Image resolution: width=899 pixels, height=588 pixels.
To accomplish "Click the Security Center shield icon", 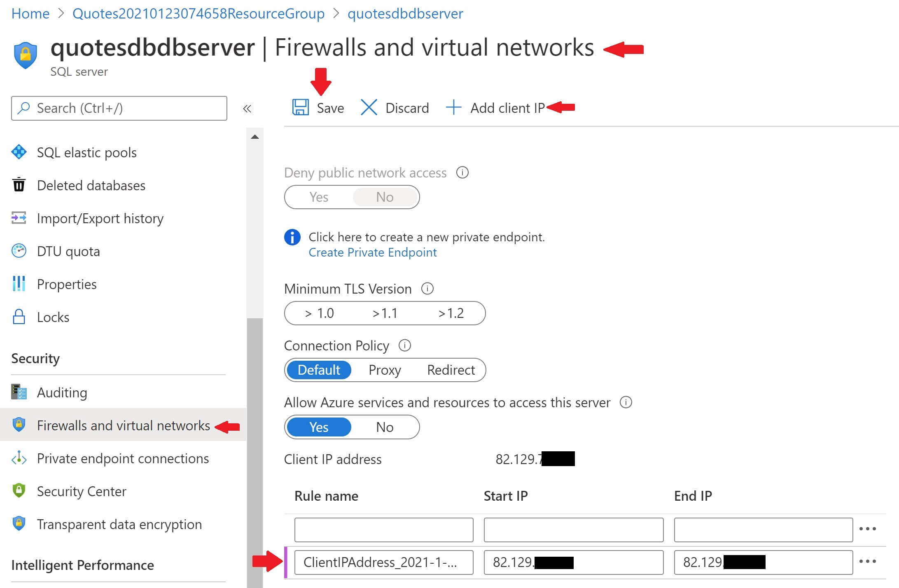I will click(x=19, y=491).
